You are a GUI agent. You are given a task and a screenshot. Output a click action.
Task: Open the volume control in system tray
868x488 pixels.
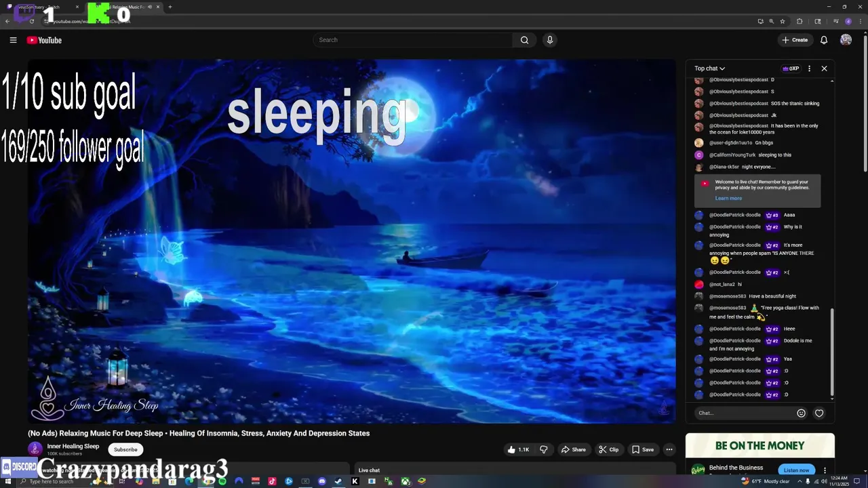coord(824,481)
